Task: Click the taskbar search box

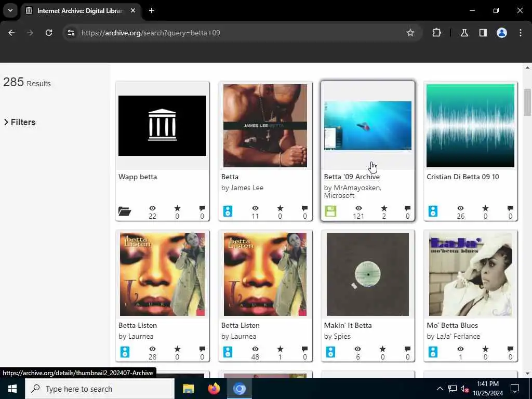Action: (100, 389)
